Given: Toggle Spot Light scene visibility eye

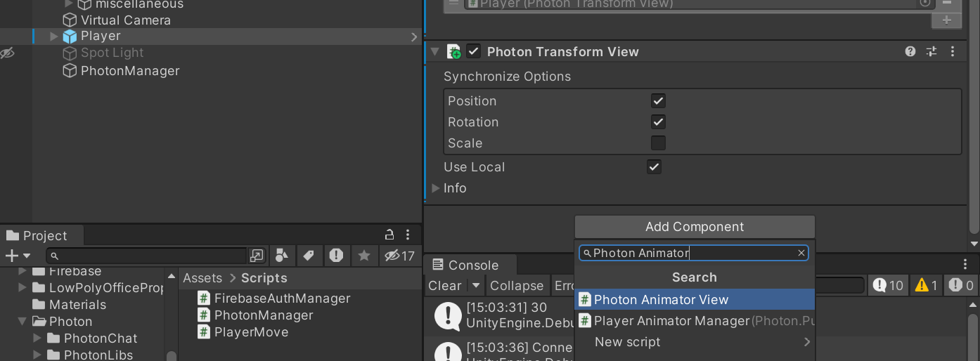Looking at the screenshot, I should click(7, 53).
